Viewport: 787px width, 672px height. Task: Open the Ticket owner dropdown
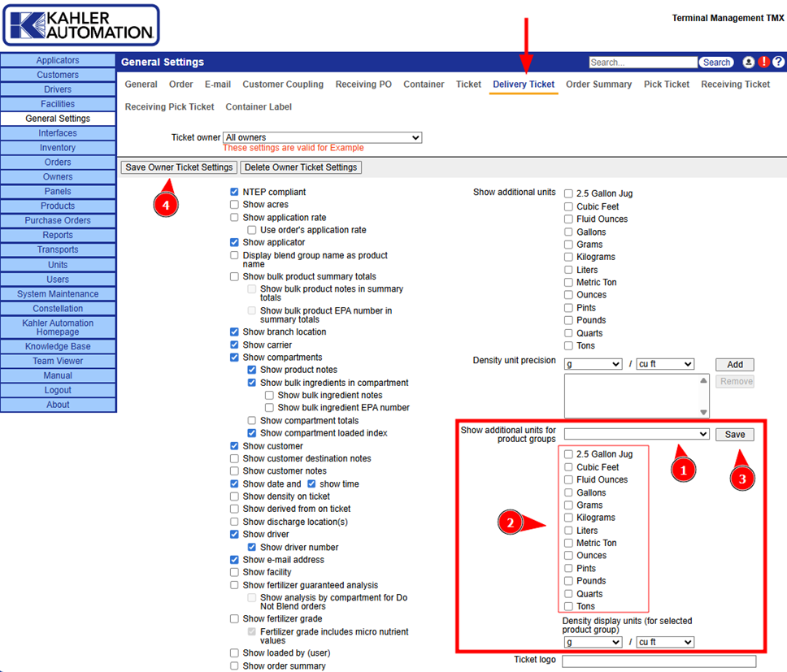point(322,138)
